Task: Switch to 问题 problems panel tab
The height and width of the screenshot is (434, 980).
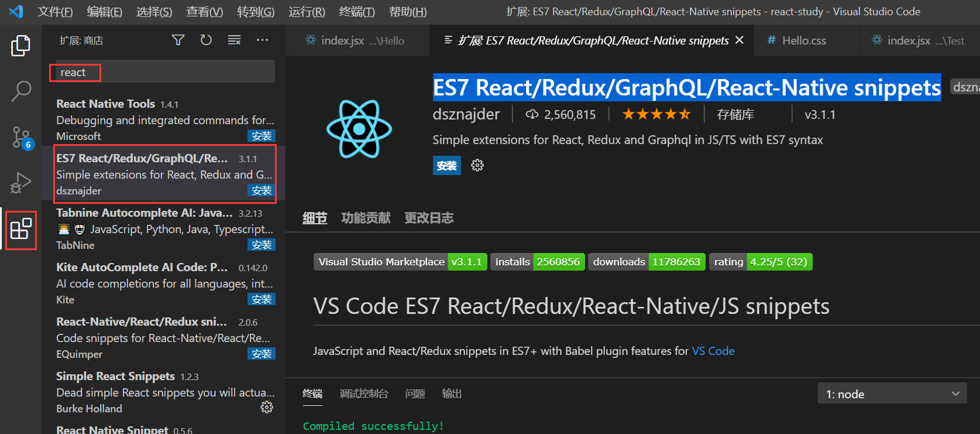Action: pos(415,394)
